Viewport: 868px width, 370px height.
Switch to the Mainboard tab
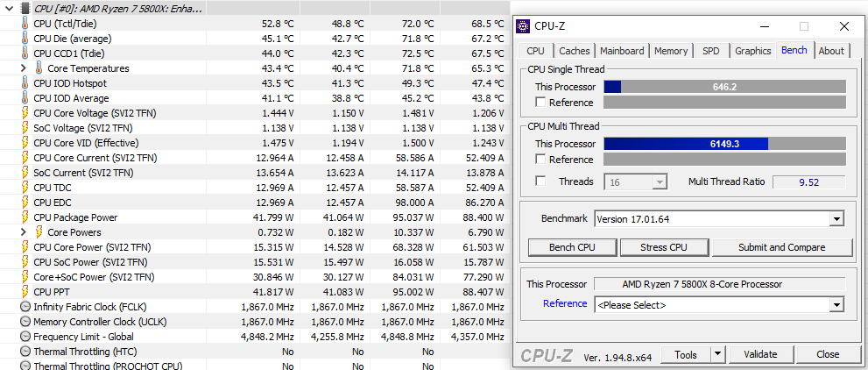pos(622,51)
